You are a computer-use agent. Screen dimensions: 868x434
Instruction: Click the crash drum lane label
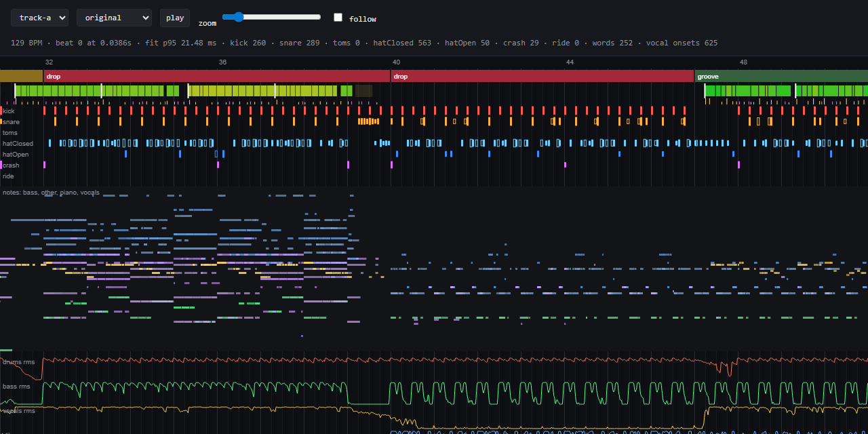click(11, 165)
